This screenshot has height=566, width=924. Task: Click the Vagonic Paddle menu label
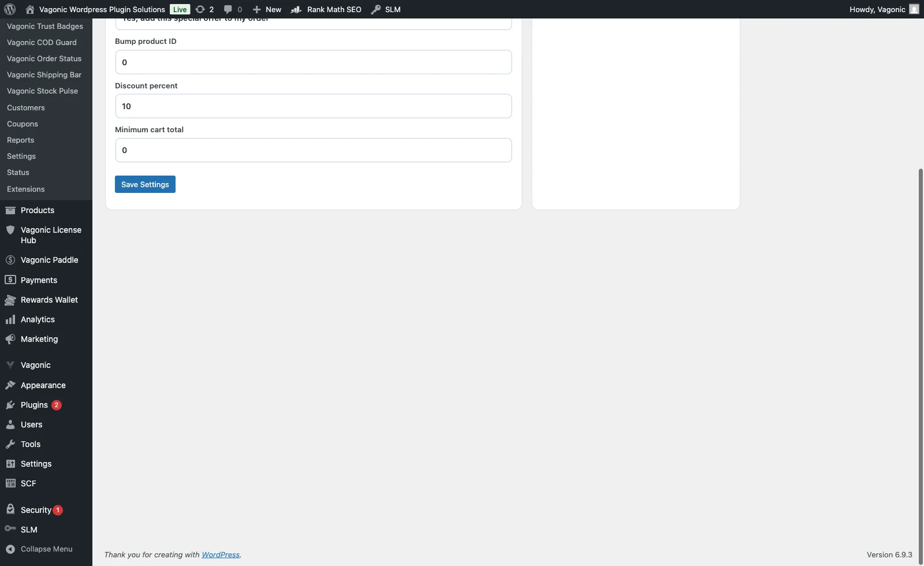tap(50, 260)
